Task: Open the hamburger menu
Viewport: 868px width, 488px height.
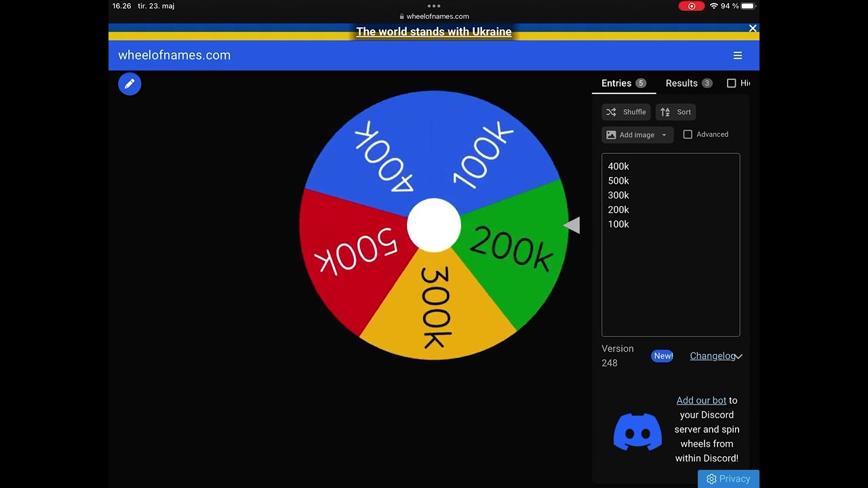Action: [738, 56]
